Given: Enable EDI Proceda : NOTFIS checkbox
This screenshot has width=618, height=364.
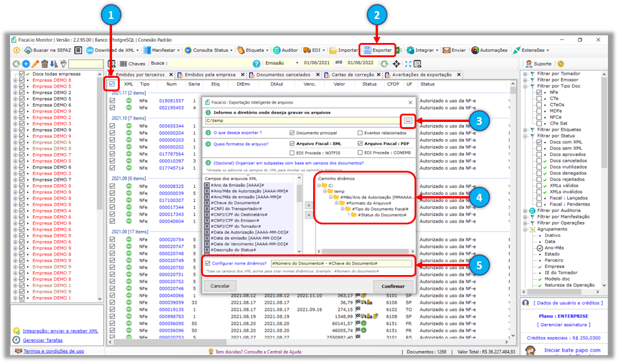Looking at the screenshot, I should [x=292, y=153].
